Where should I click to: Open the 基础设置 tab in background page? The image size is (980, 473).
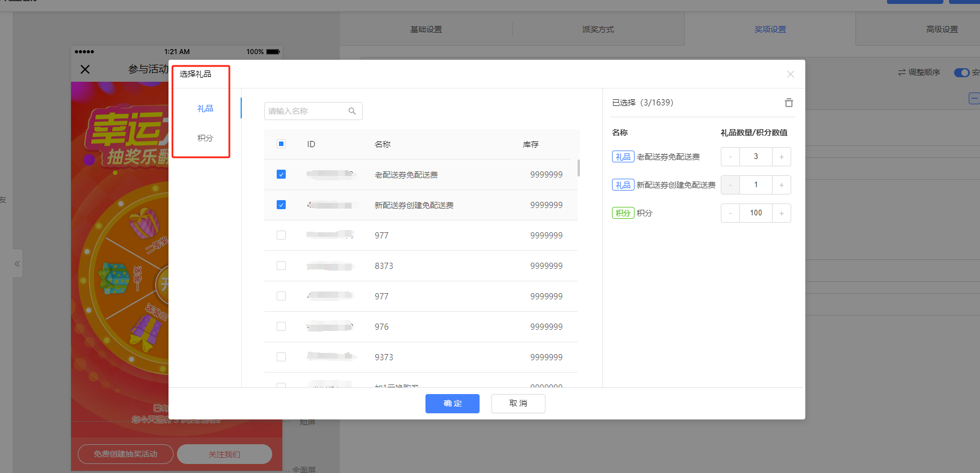tap(426, 29)
